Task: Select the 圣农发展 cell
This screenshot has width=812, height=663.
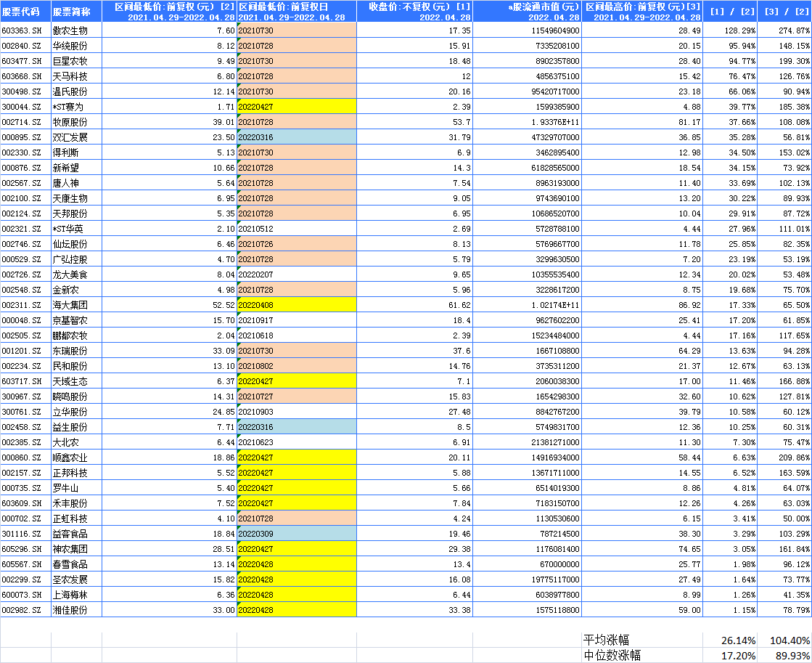Action: point(77,579)
